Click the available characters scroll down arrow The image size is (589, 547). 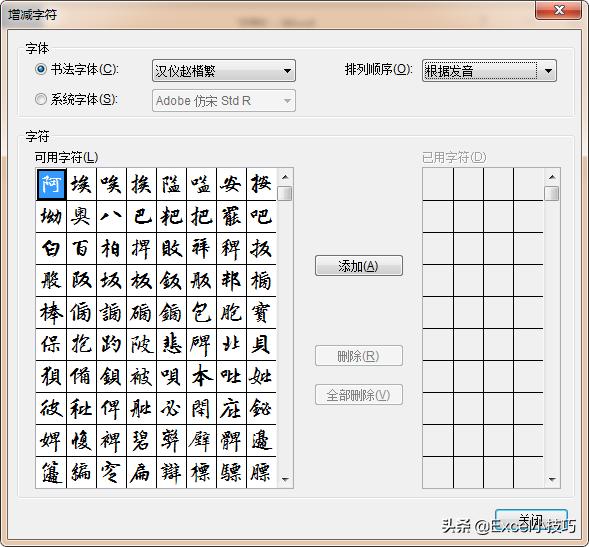(x=285, y=479)
